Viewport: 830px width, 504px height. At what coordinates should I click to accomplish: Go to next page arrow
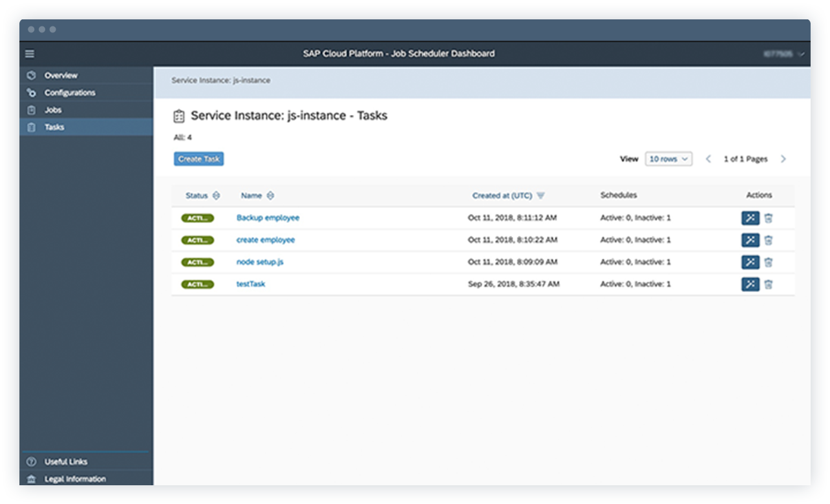[783, 159]
